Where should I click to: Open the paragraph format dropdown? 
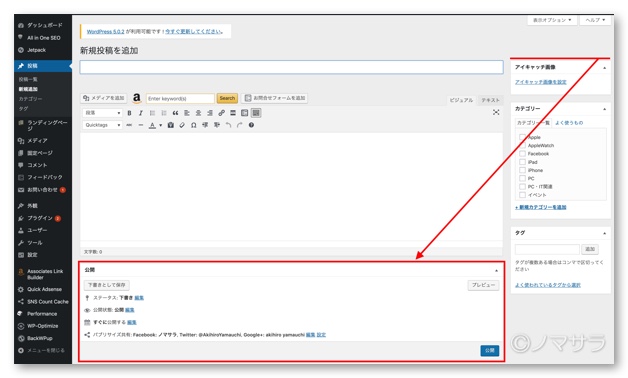coord(102,113)
